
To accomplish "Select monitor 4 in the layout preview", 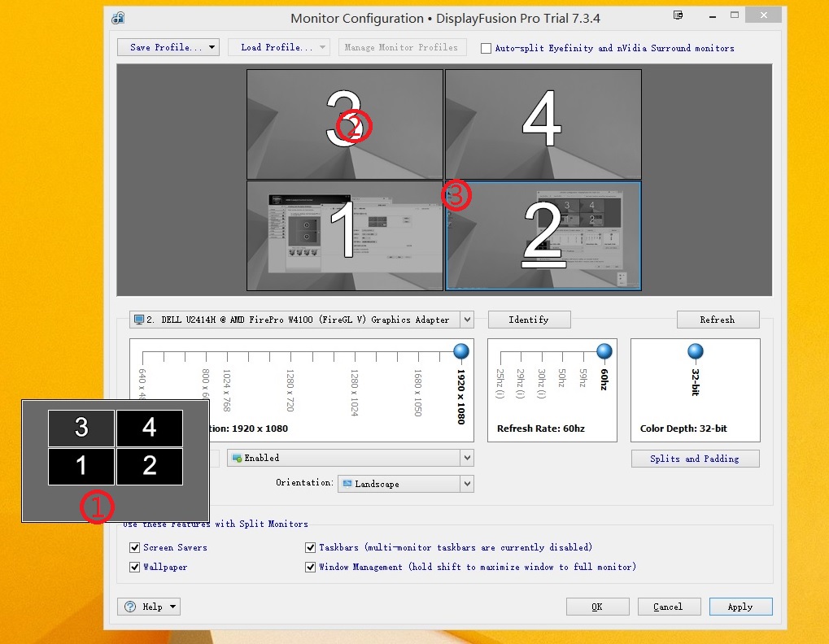I will 543,124.
